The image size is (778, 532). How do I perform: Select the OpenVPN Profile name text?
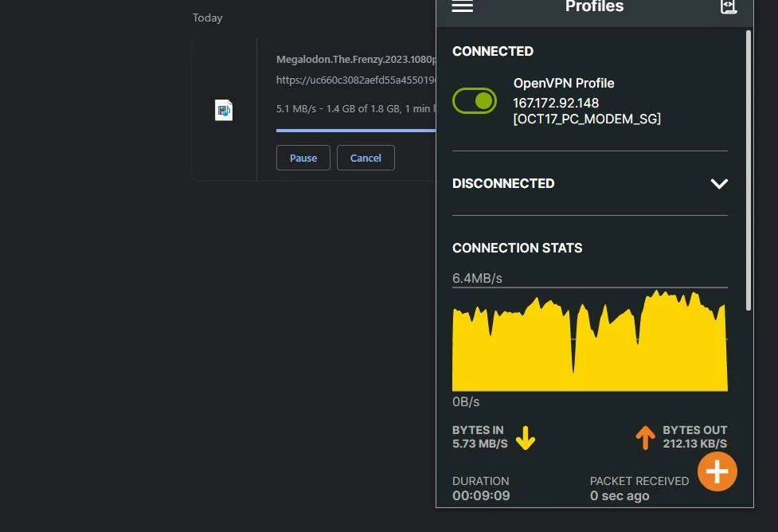click(564, 84)
